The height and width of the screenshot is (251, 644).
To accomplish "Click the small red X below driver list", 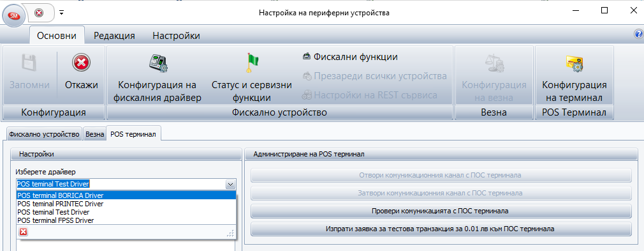I will tap(23, 232).
